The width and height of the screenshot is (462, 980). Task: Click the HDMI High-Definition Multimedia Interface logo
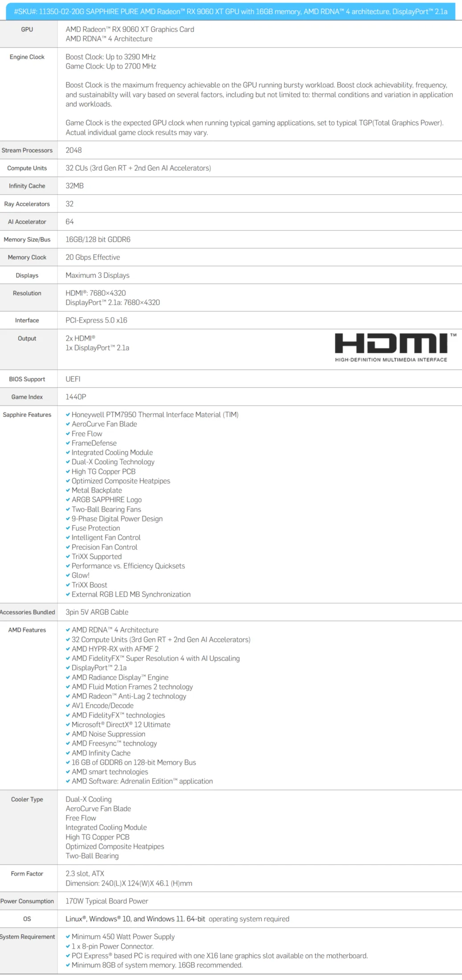tap(396, 347)
